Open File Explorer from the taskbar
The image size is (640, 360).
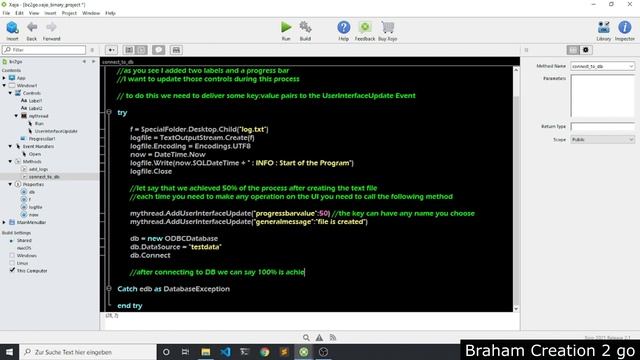coord(205,352)
